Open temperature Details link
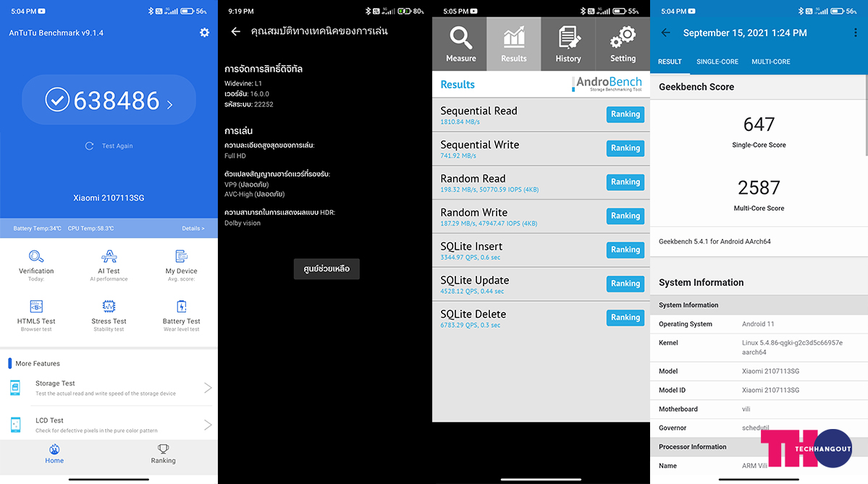This screenshot has width=868, height=484. (193, 229)
